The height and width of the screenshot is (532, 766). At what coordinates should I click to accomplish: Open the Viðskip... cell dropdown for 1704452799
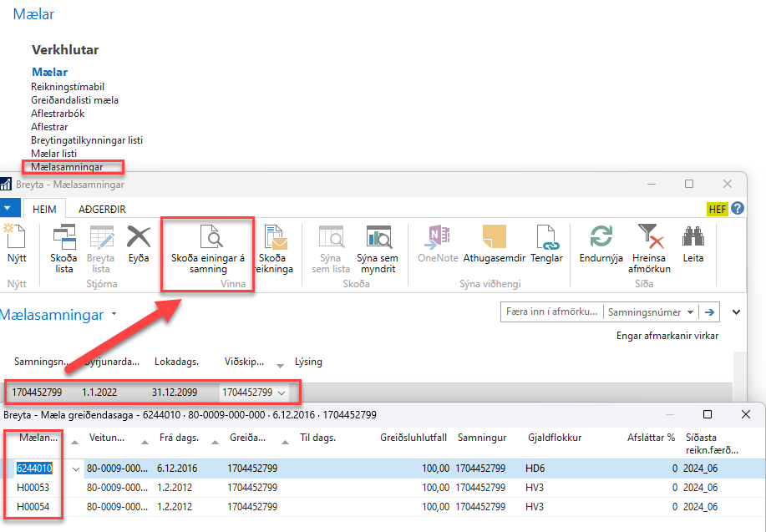point(282,393)
